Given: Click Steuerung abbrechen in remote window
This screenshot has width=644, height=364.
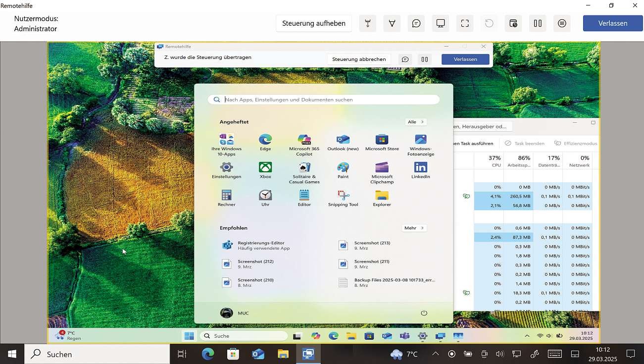Looking at the screenshot, I should coord(359,59).
